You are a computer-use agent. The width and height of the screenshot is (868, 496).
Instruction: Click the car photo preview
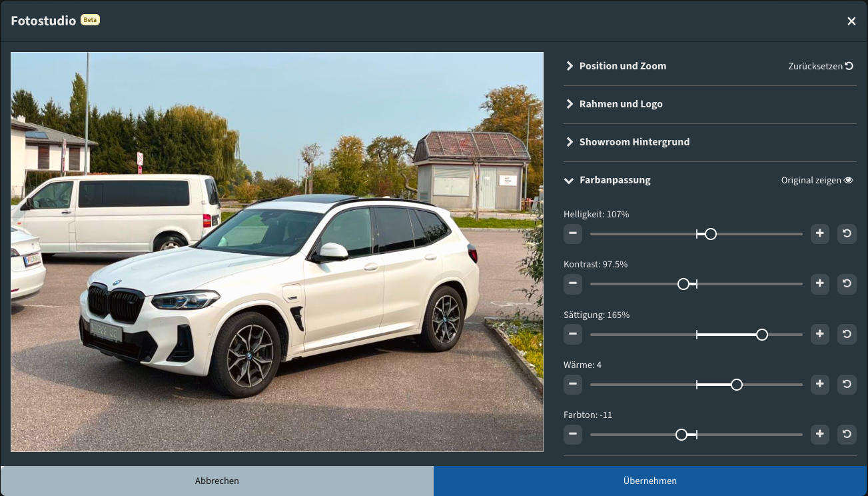(x=277, y=252)
